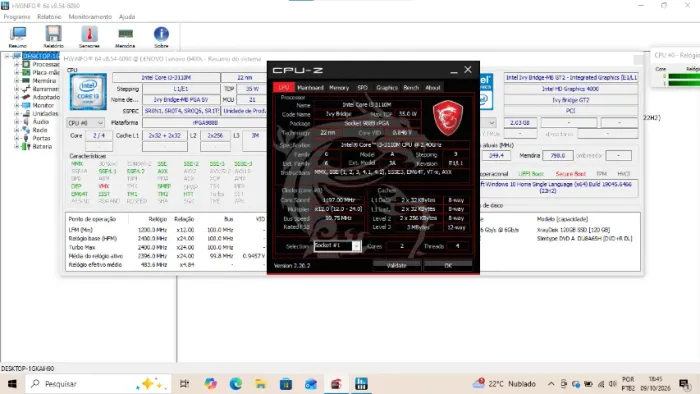Open the Relatório menu in menu bar
Screen dimensions: 700x394
(x=49, y=17)
